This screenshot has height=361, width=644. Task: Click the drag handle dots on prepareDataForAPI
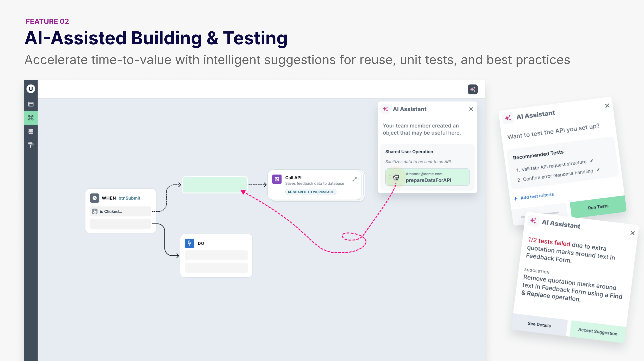pyautogui.click(x=390, y=177)
